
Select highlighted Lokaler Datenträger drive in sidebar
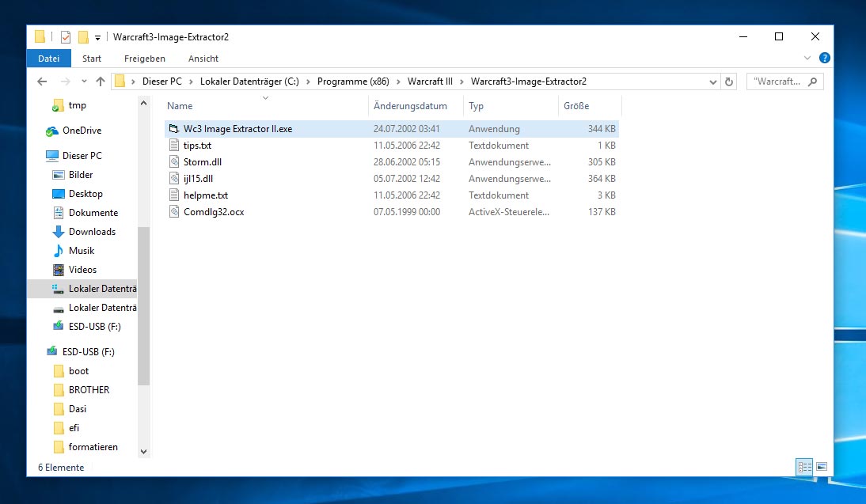82,289
